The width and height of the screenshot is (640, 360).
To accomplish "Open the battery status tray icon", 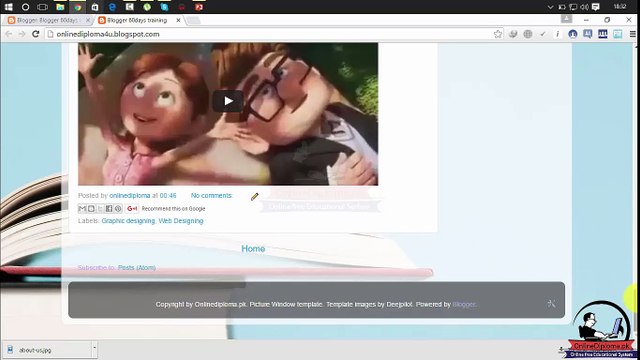I will point(562,7).
